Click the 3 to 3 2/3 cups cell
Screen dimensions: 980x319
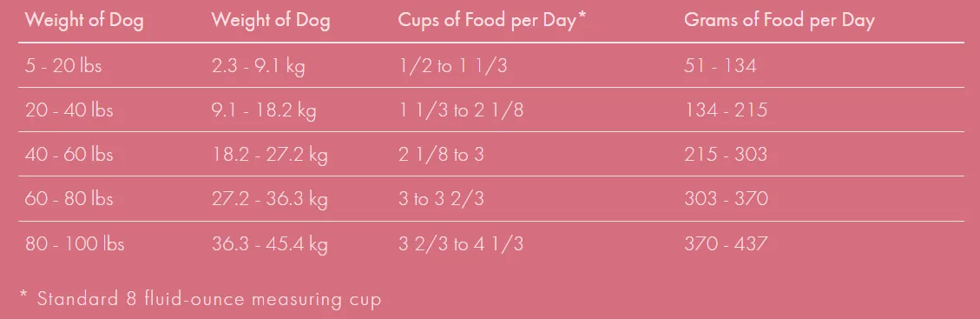[x=441, y=199]
